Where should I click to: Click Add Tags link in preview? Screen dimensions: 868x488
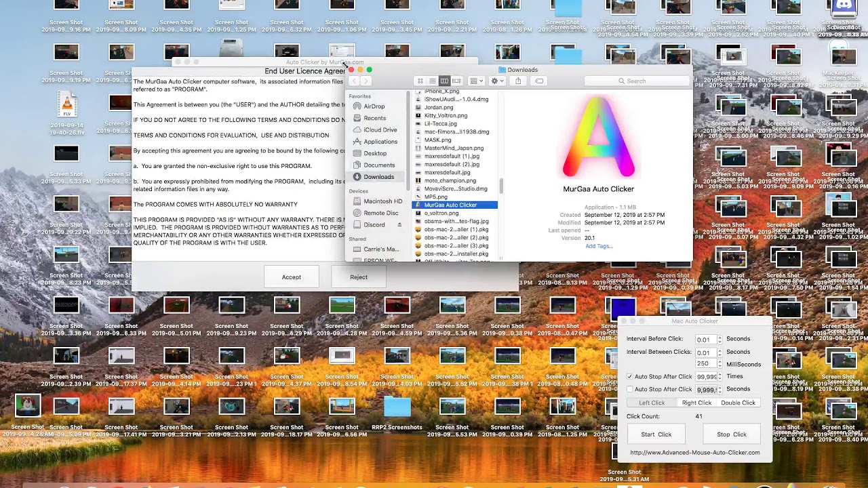pos(599,246)
